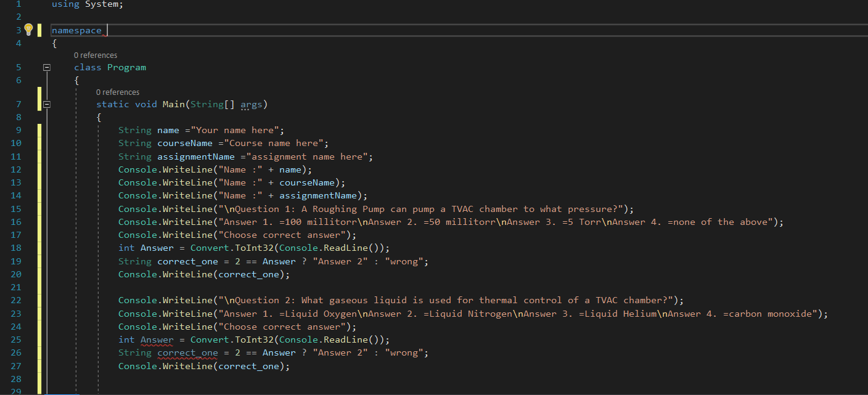This screenshot has height=395, width=868.
Task: Click the green change bar next to line 1
Action: pyautogui.click(x=39, y=4)
